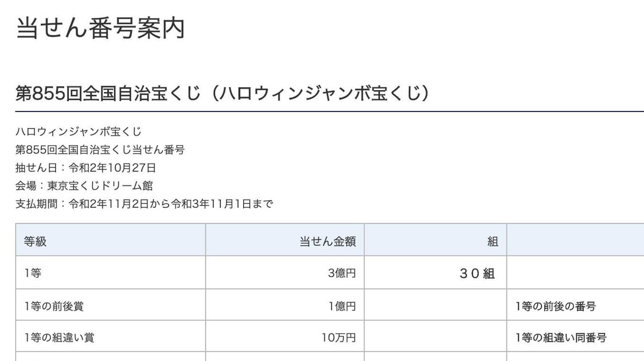Click the 第855回全国自治宝くじ section heading
The width and height of the screenshot is (644, 361).
coord(222,93)
